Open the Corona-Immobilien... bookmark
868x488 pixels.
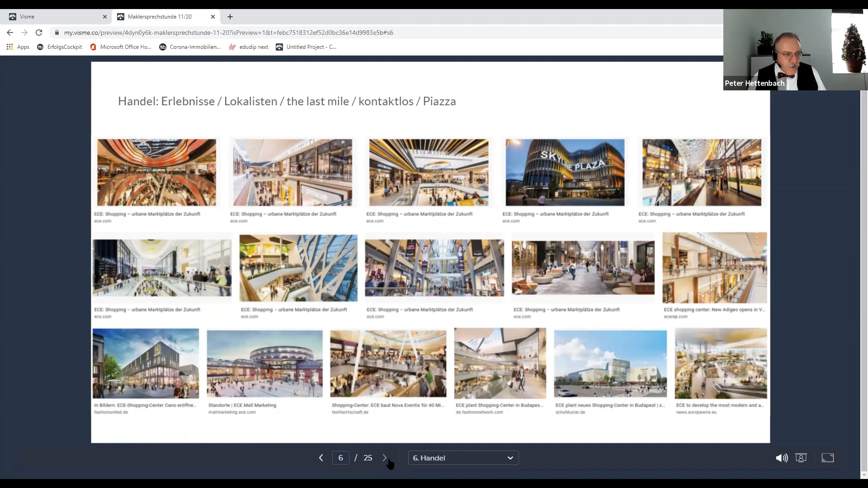click(190, 47)
